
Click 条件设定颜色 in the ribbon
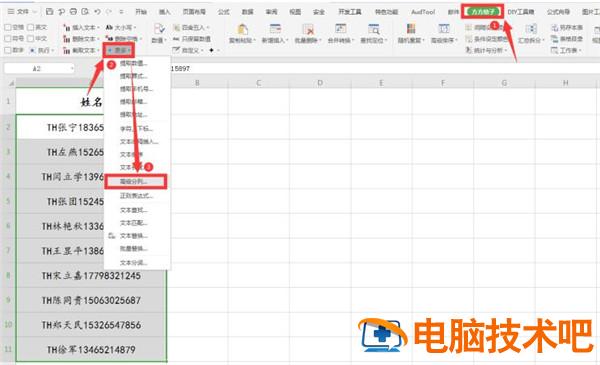(488, 39)
